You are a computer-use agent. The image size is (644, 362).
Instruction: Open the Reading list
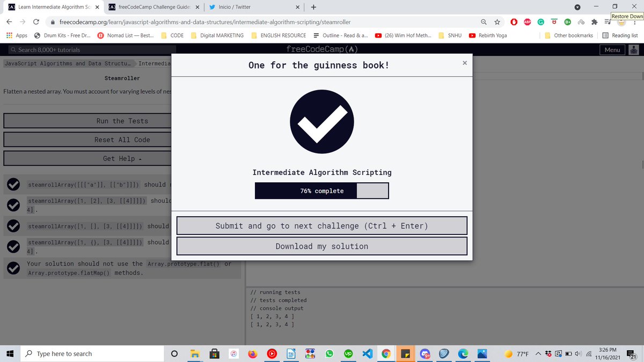click(620, 35)
